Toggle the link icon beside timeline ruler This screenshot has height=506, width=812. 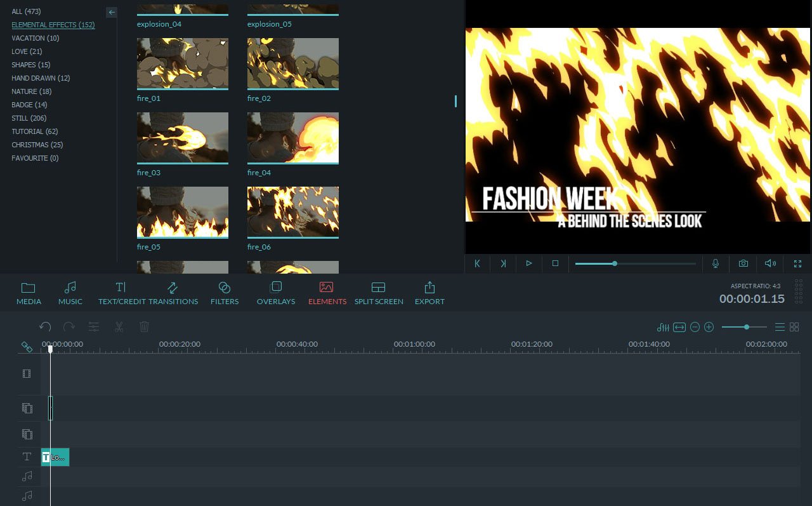point(27,347)
